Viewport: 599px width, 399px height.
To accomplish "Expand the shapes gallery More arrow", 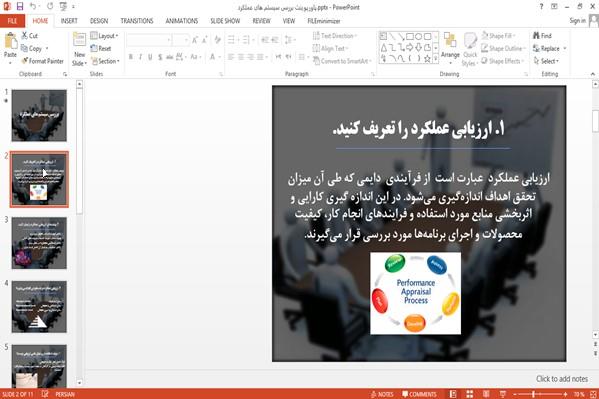I will click(435, 58).
